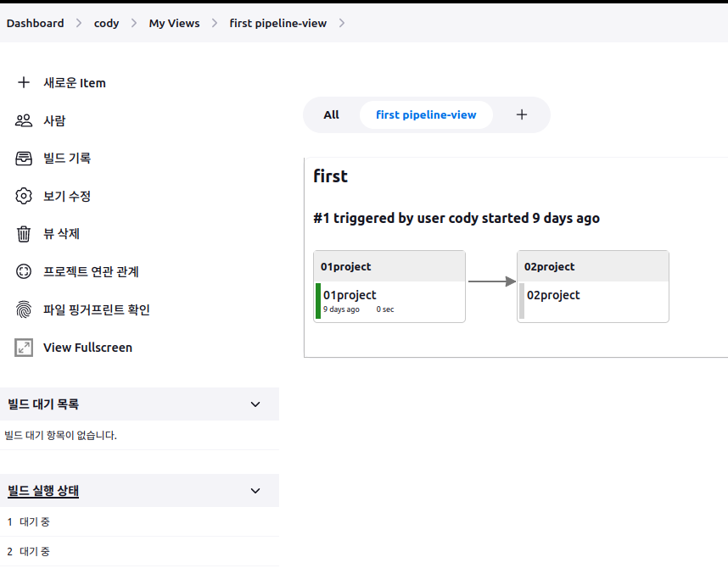Click the fingerprint icon
This screenshot has width=728, height=585.
[24, 309]
